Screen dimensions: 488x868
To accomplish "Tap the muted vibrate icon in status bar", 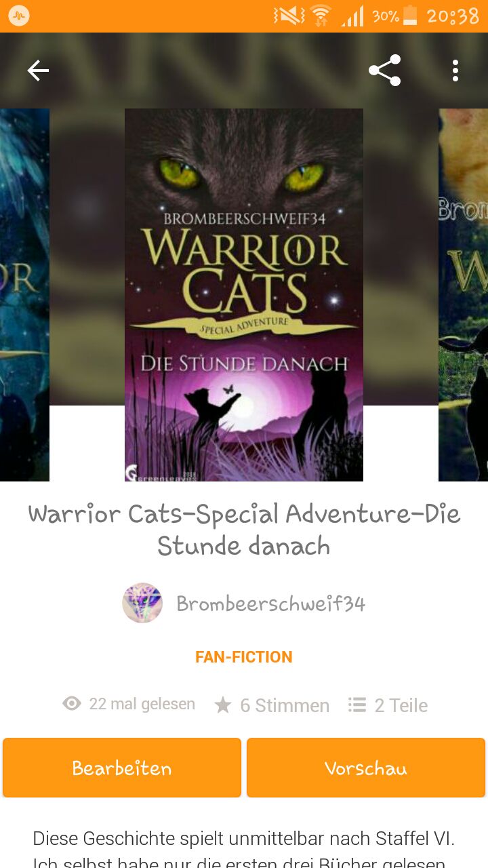I will 289,15.
